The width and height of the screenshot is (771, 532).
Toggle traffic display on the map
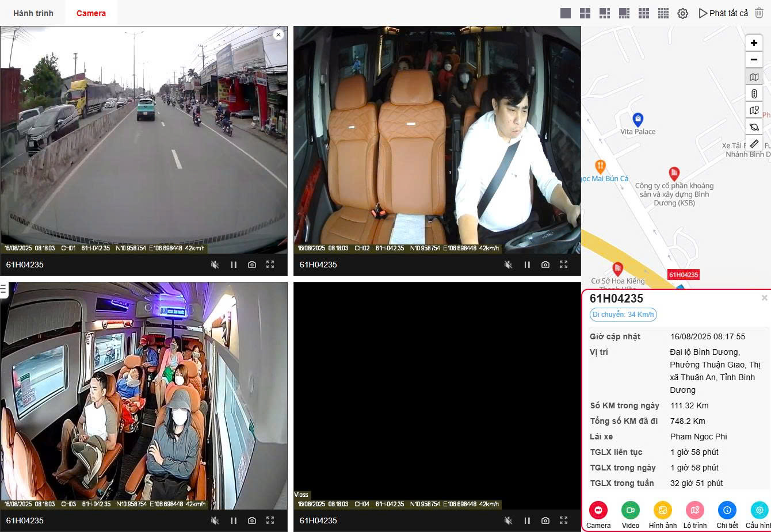click(x=754, y=93)
